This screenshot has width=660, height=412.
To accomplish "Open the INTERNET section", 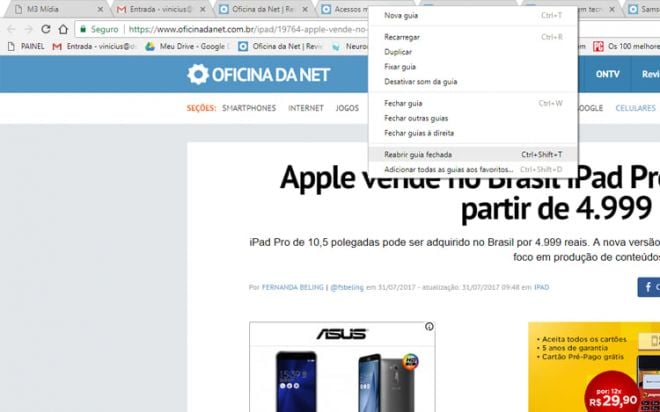I will coord(306,108).
